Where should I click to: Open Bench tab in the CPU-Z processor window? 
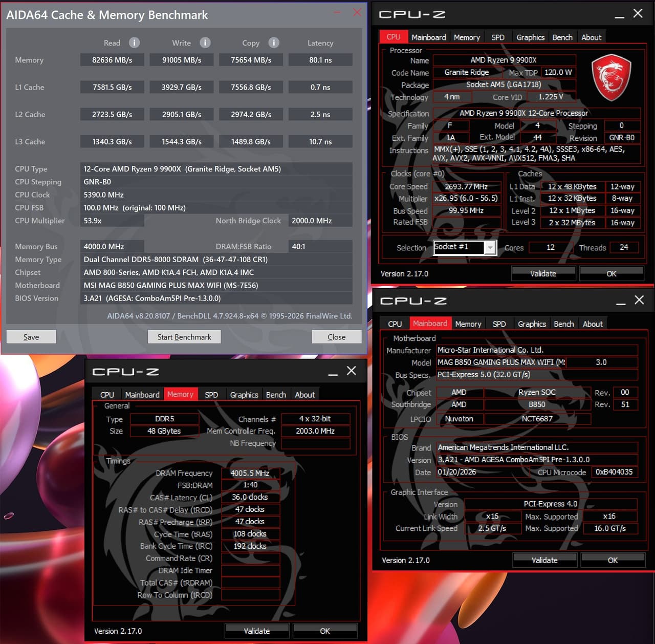[563, 37]
